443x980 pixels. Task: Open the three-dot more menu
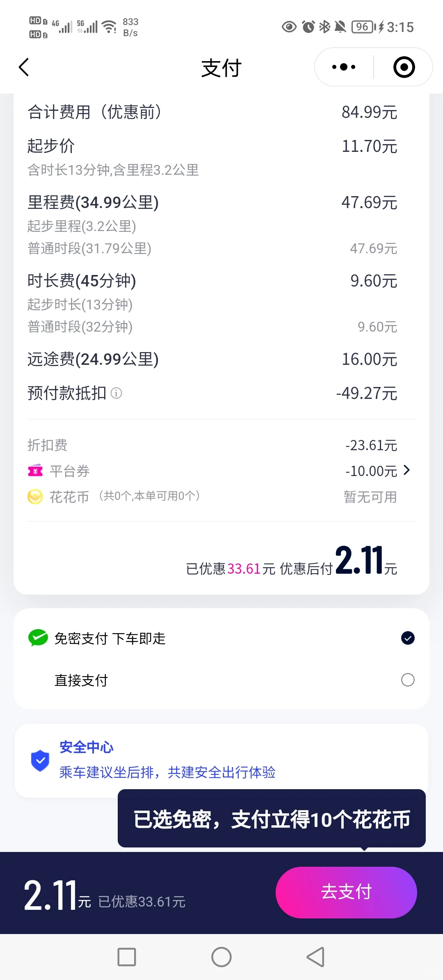[344, 67]
